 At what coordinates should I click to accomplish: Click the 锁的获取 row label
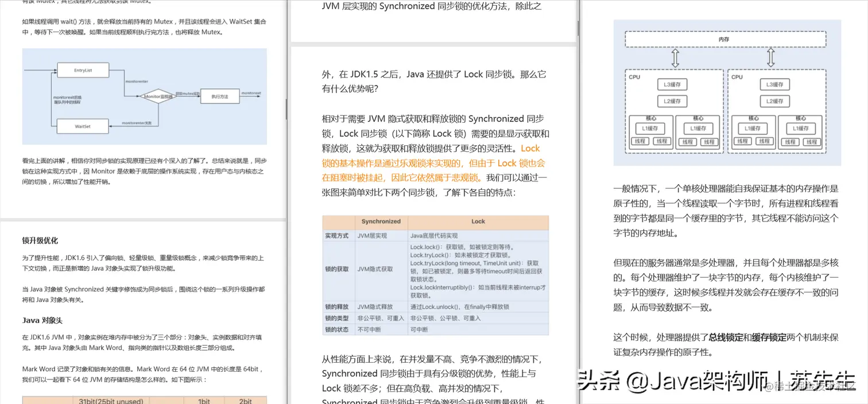(x=337, y=269)
